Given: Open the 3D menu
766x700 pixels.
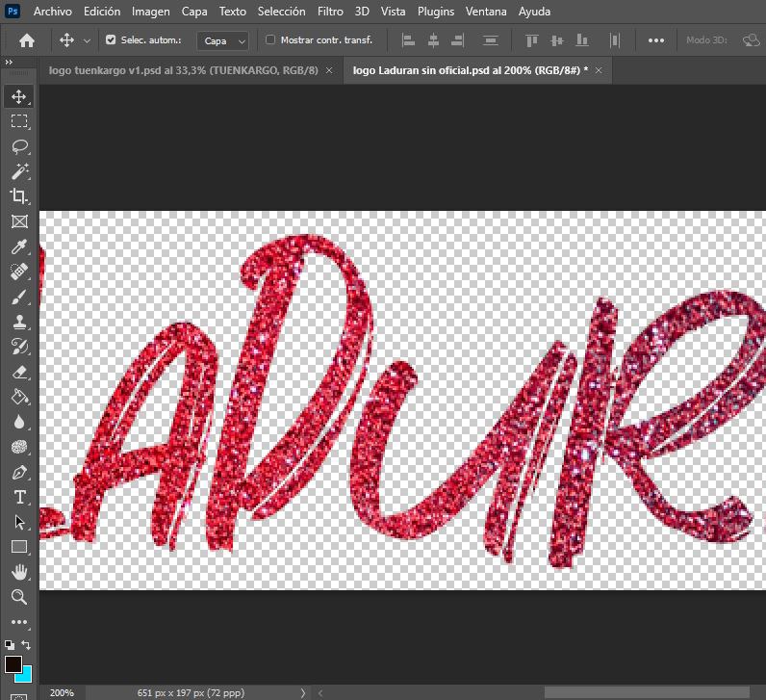Looking at the screenshot, I should pos(362,12).
